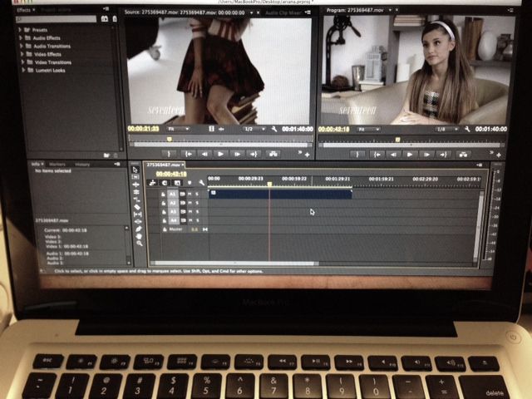The image size is (532, 399).
Task: Open Program monitor settings wrench
Action: pyautogui.click(x=467, y=129)
